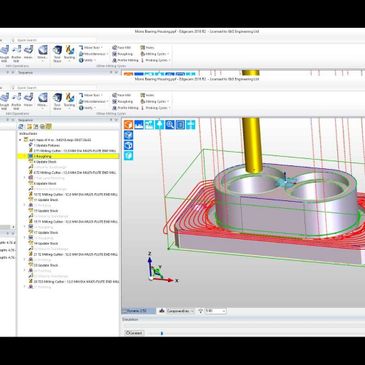Click the button in Simulation panel
The height and width of the screenshot is (365, 365).
coord(134,333)
